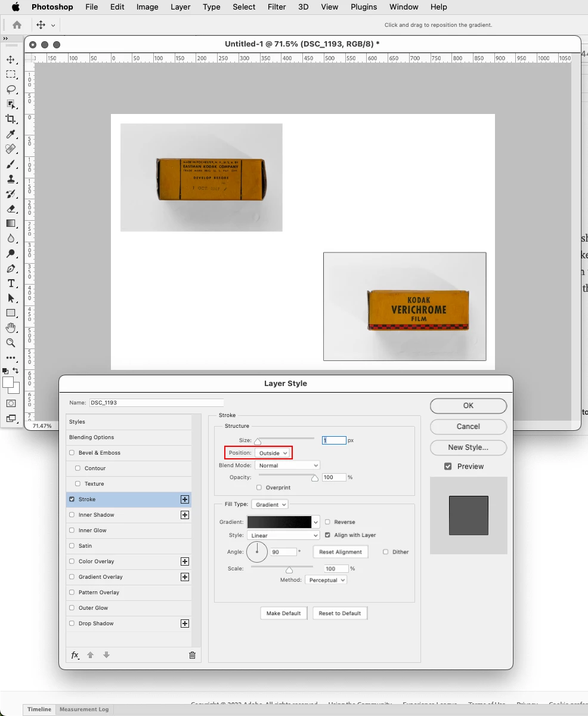Image resolution: width=588 pixels, height=716 pixels.
Task: Open the Move tool preset picker arrow
Action: tap(53, 26)
